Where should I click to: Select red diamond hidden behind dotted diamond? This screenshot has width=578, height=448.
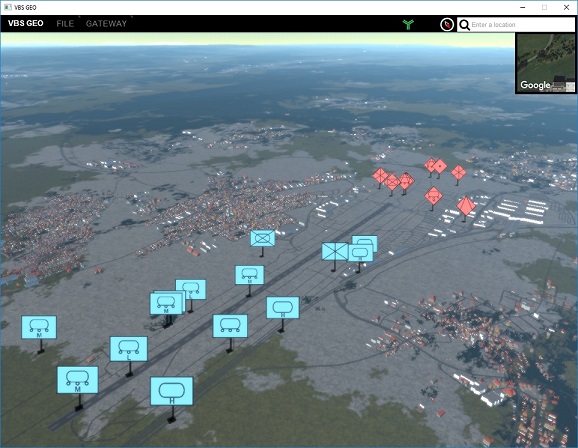pos(429,164)
